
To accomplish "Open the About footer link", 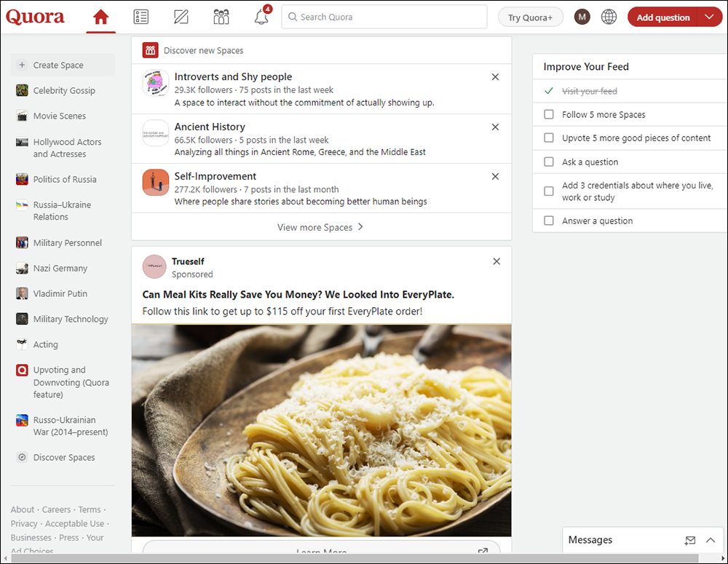I will tap(23, 509).
